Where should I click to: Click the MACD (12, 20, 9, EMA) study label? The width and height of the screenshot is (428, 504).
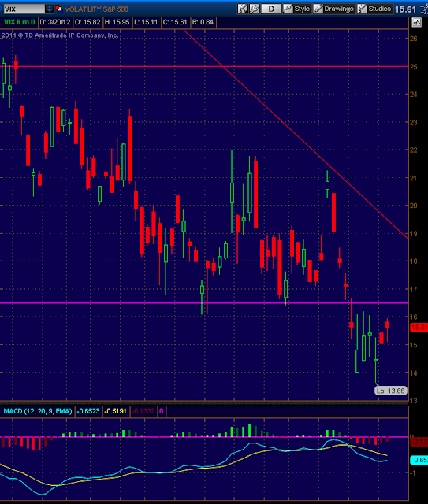click(x=38, y=411)
